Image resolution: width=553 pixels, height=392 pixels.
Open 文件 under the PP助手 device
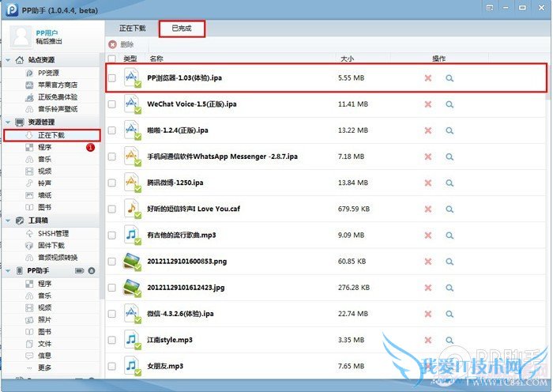[45, 344]
